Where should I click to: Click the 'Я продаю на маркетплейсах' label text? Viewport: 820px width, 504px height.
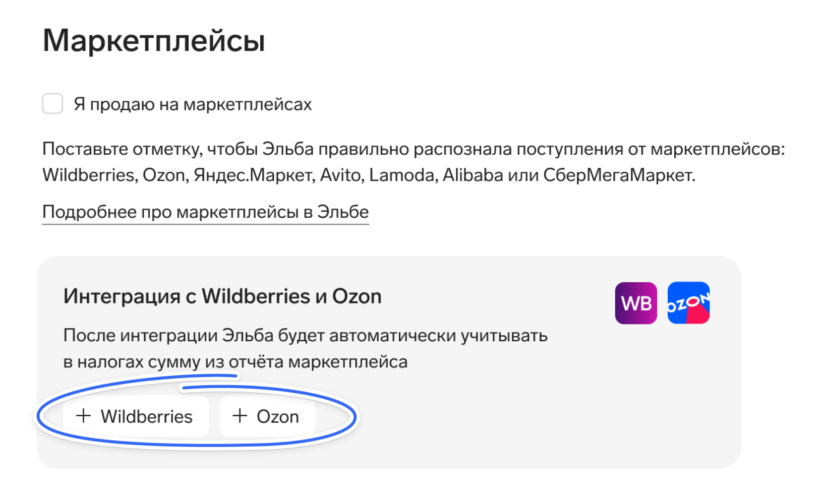[x=193, y=104]
